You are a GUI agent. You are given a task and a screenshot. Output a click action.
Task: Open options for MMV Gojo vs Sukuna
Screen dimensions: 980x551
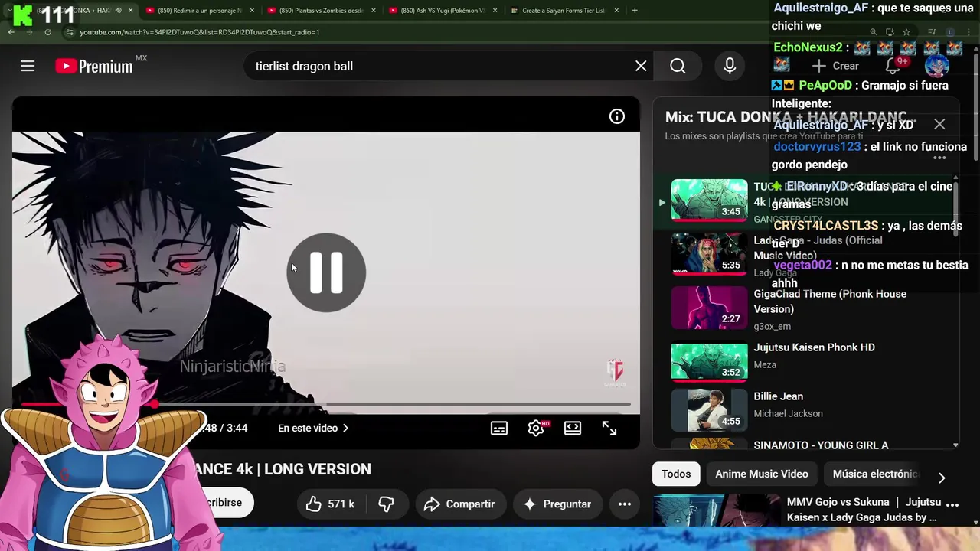click(x=952, y=504)
